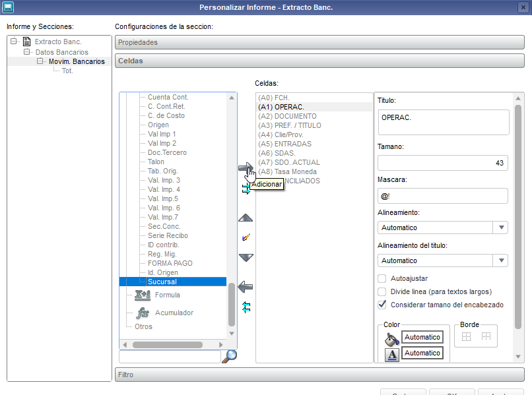Image resolution: width=532 pixels, height=395 pixels.
Task: Close the Personalizar Informe window
Action: point(523,7)
